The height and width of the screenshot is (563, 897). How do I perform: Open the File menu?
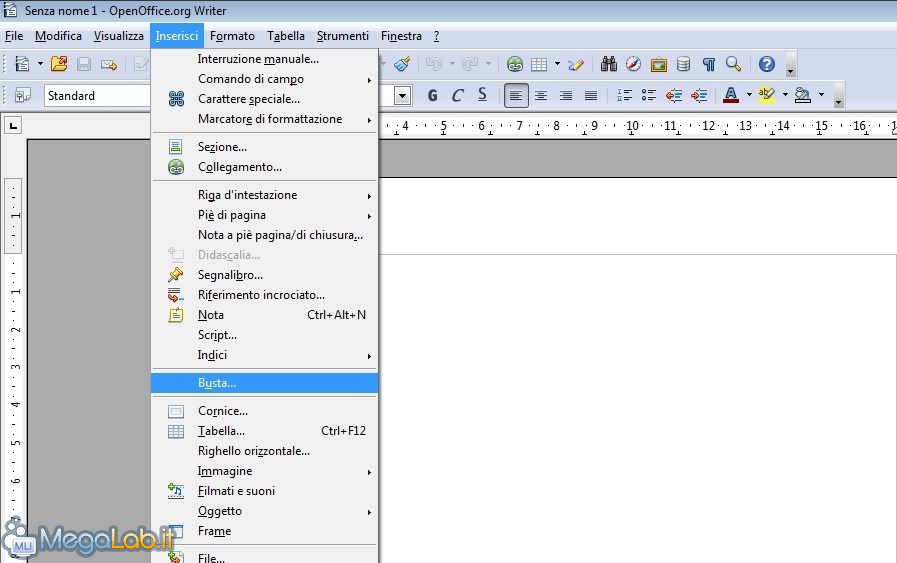pyautogui.click(x=14, y=36)
